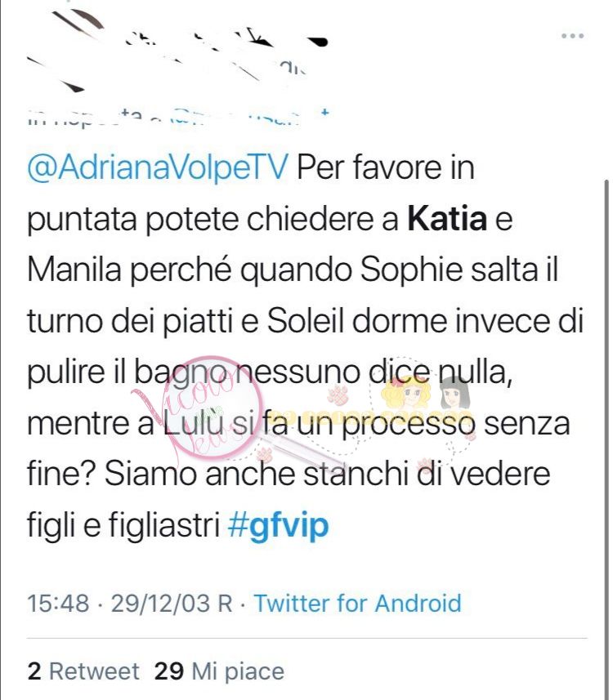This screenshot has width=613, height=700.
Task: Open the @AdrianaVolpeTV mention profile
Action: (157, 168)
